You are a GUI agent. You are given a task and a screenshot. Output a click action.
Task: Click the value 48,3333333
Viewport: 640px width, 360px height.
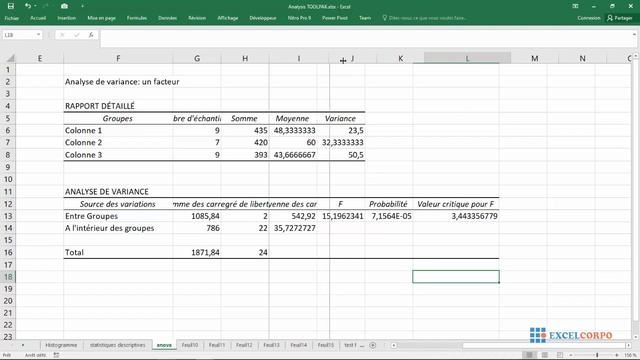coord(294,130)
